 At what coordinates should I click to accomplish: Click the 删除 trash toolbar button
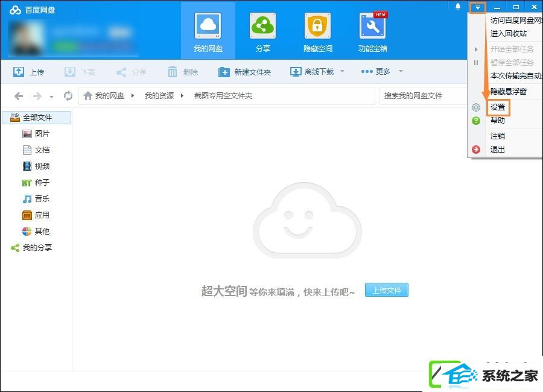point(182,72)
